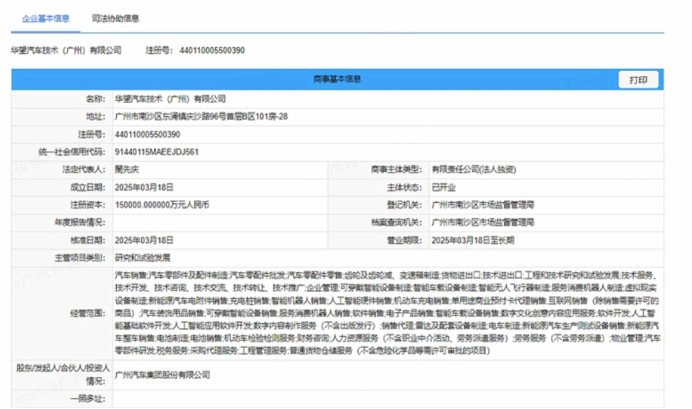692x409 pixels.
Task: Click company name above the blue header bar
Action: tap(66, 50)
